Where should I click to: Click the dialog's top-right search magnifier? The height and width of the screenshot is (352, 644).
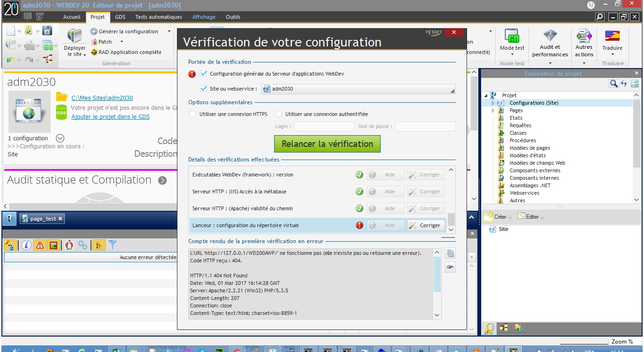pos(599,17)
